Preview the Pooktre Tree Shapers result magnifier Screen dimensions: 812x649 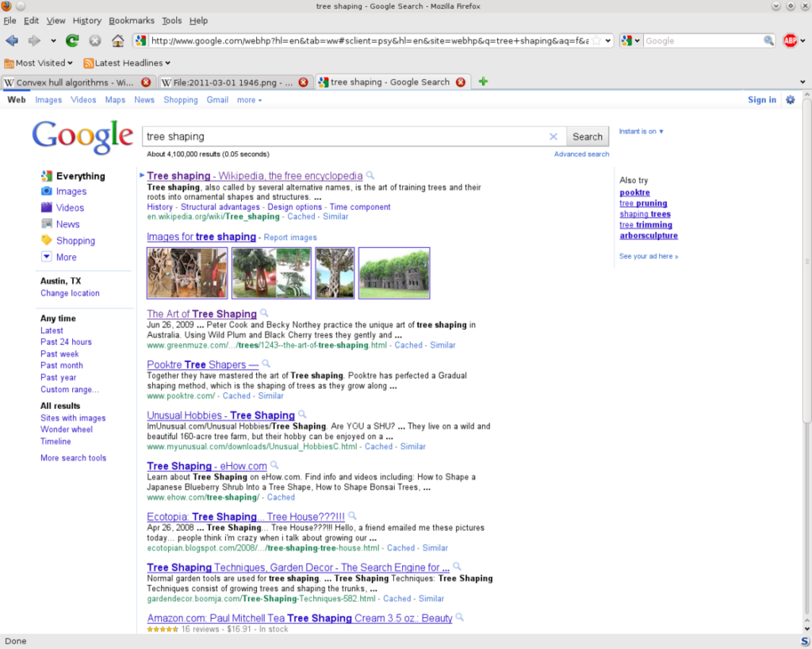click(x=266, y=364)
